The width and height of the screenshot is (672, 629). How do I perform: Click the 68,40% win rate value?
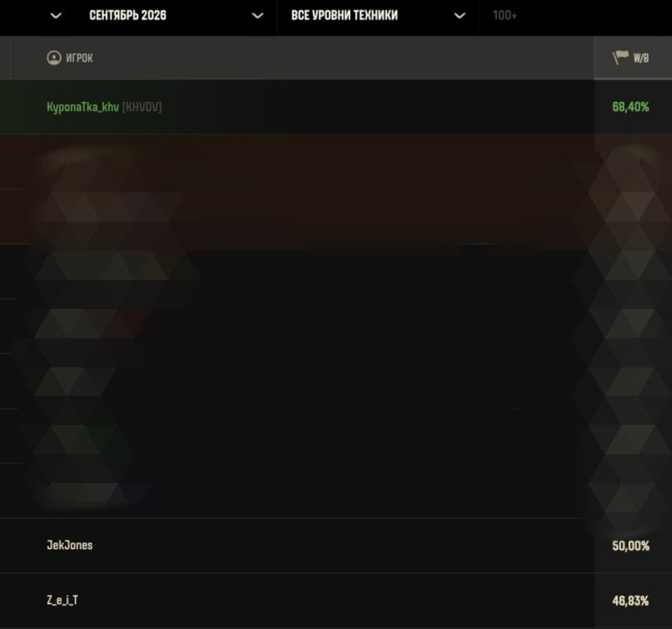pyautogui.click(x=630, y=107)
